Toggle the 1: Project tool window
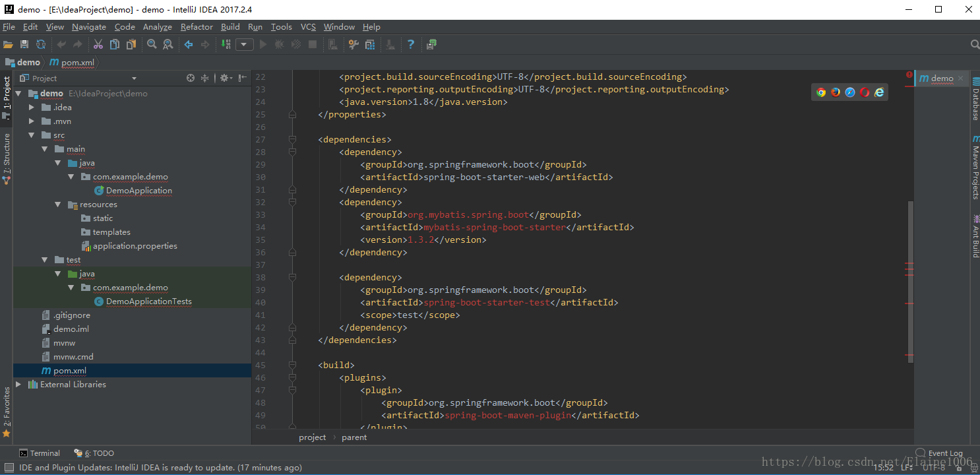 [x=7, y=98]
